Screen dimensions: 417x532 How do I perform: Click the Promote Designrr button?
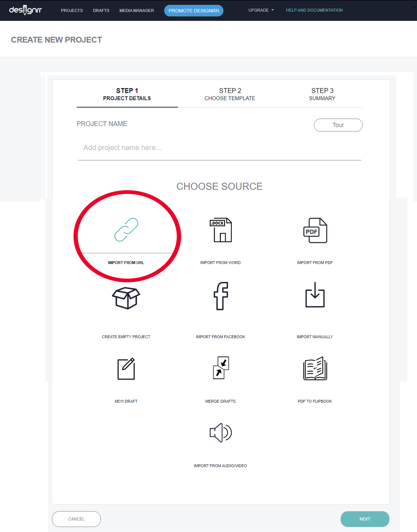[x=194, y=11]
